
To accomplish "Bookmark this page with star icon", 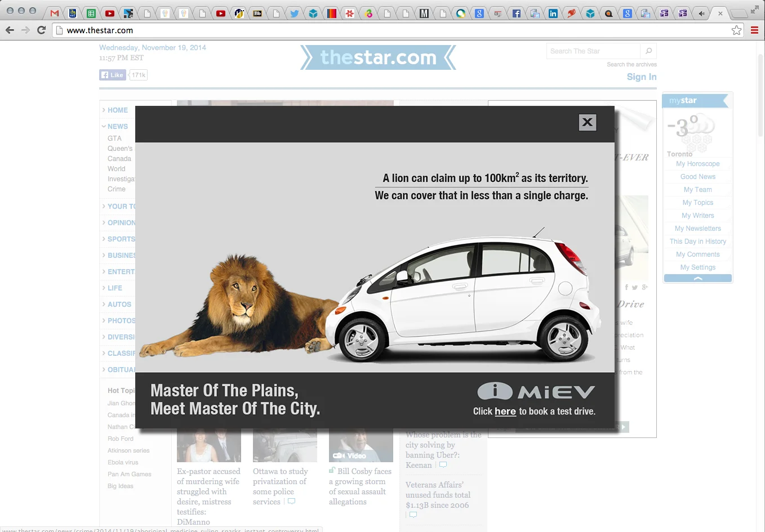I will click(x=736, y=30).
